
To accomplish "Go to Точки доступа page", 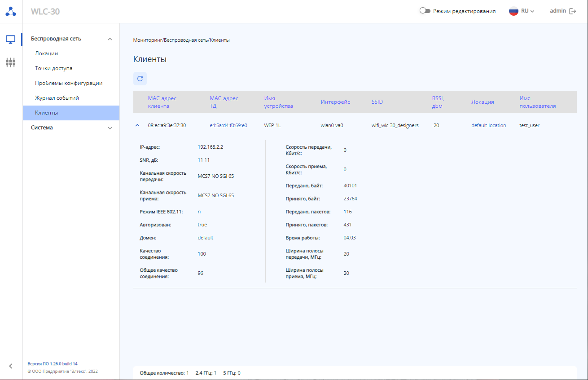I will coord(54,68).
